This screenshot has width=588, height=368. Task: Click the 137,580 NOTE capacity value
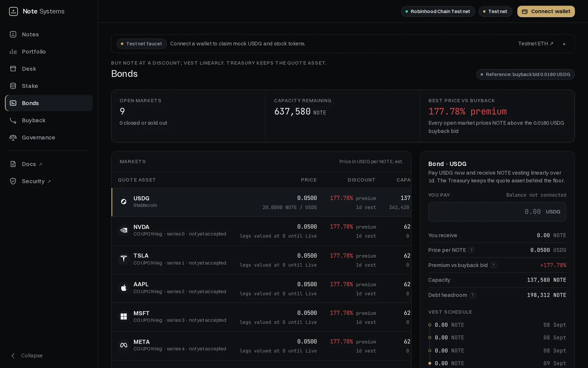[546, 280]
